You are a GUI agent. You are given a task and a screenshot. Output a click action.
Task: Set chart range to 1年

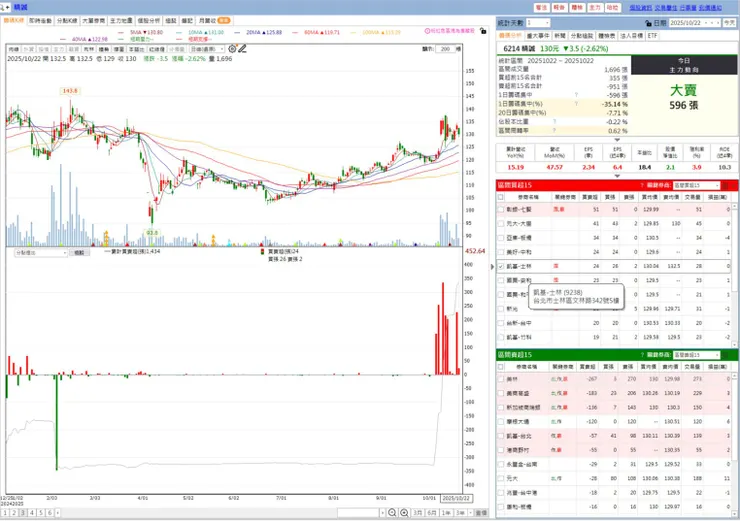(x=446, y=513)
